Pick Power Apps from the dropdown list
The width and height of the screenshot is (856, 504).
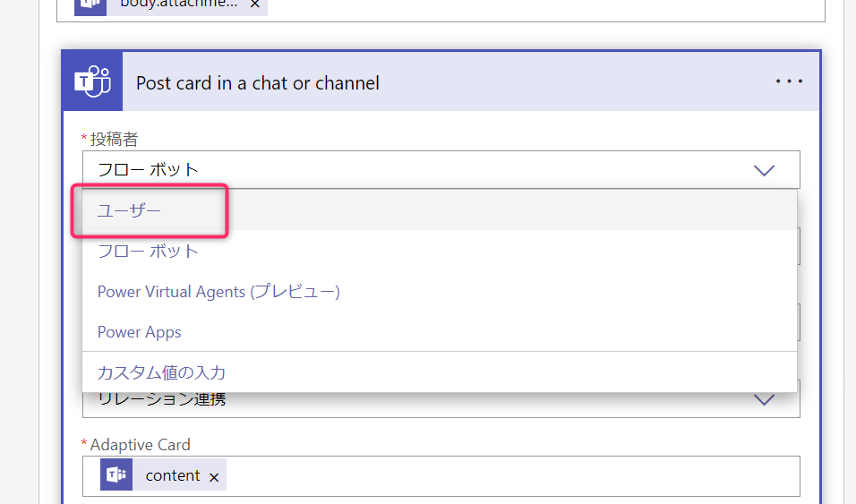coord(440,331)
